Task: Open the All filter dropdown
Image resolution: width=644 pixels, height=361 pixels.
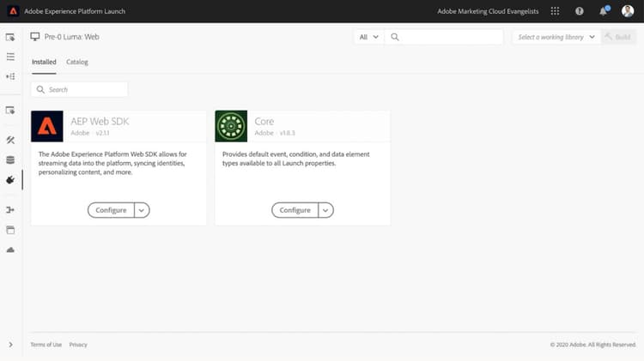Action: [369, 37]
